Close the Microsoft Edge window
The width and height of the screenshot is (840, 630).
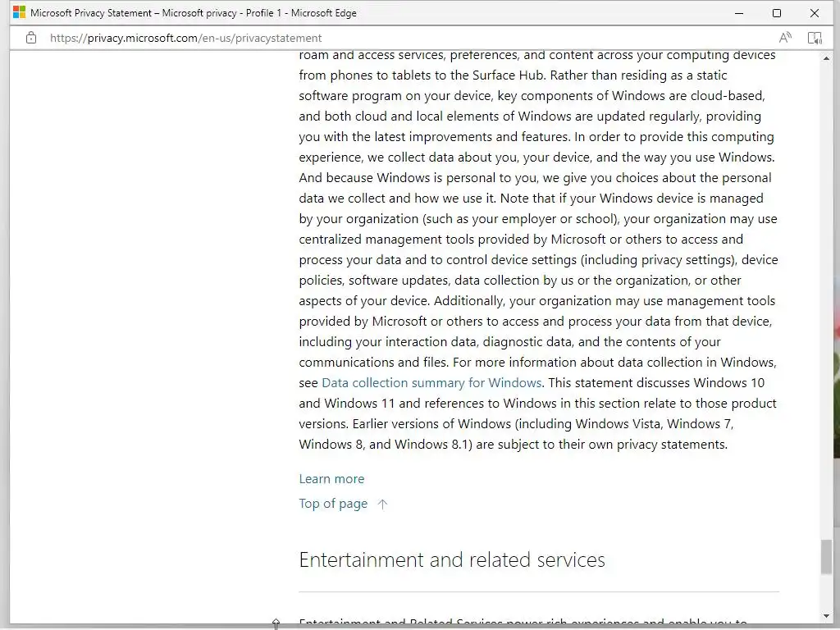pos(815,13)
